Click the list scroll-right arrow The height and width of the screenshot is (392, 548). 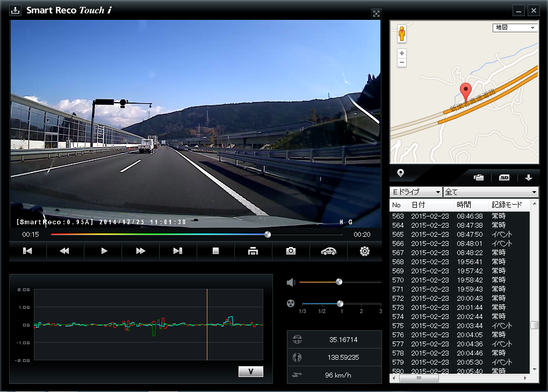(x=525, y=379)
